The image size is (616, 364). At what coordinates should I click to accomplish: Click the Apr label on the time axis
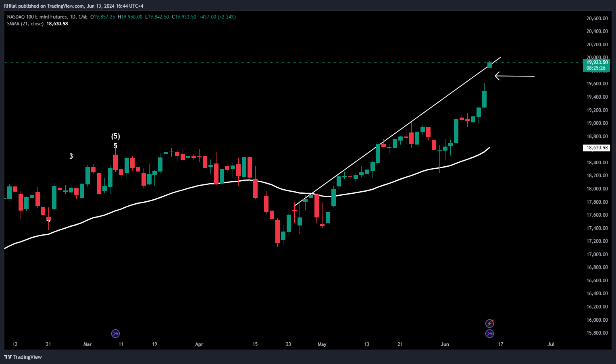coord(199,344)
